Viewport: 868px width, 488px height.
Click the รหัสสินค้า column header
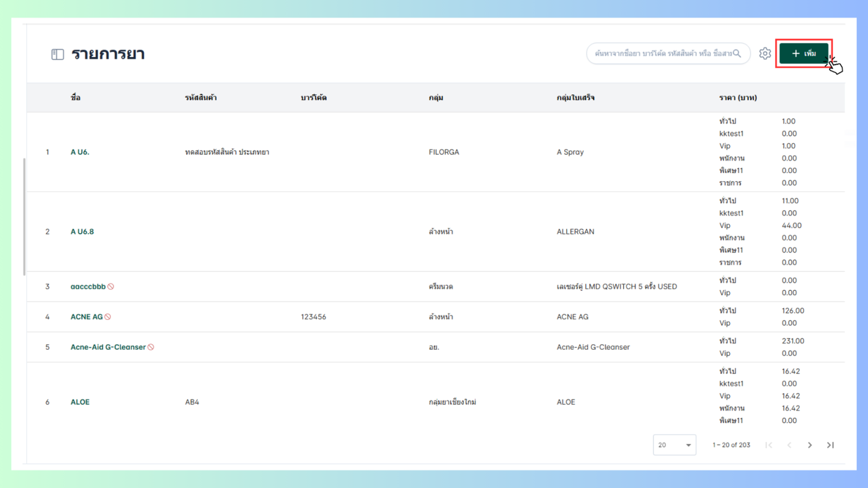click(x=201, y=98)
